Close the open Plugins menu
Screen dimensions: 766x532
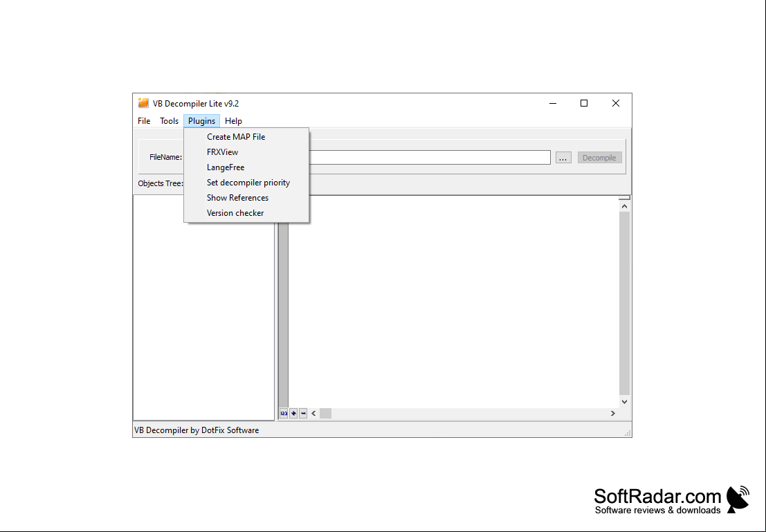pos(202,120)
